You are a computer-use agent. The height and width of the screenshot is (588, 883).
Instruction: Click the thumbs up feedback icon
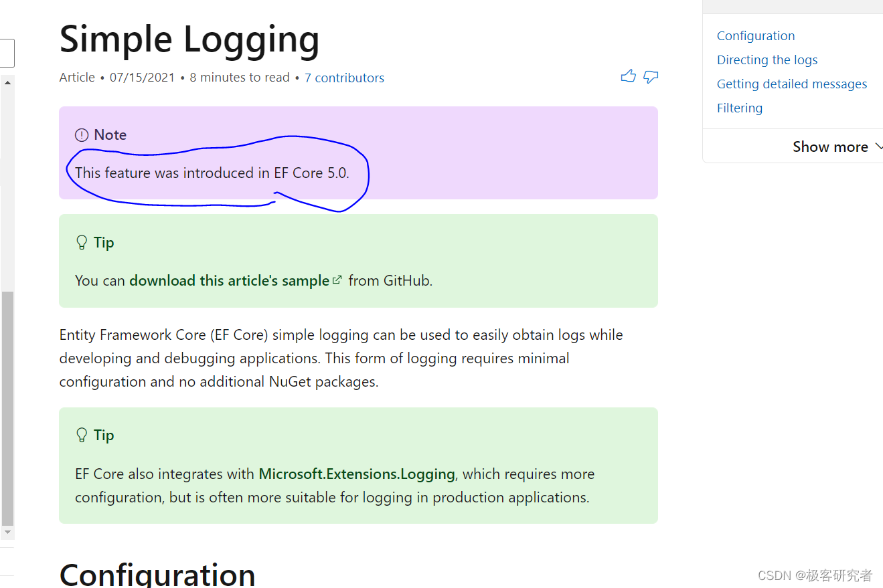[628, 76]
